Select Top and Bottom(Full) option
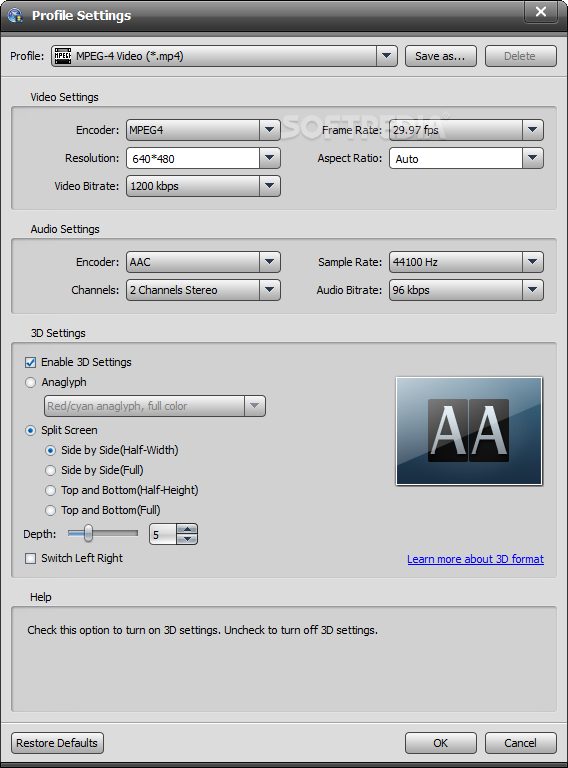 [x=50, y=510]
